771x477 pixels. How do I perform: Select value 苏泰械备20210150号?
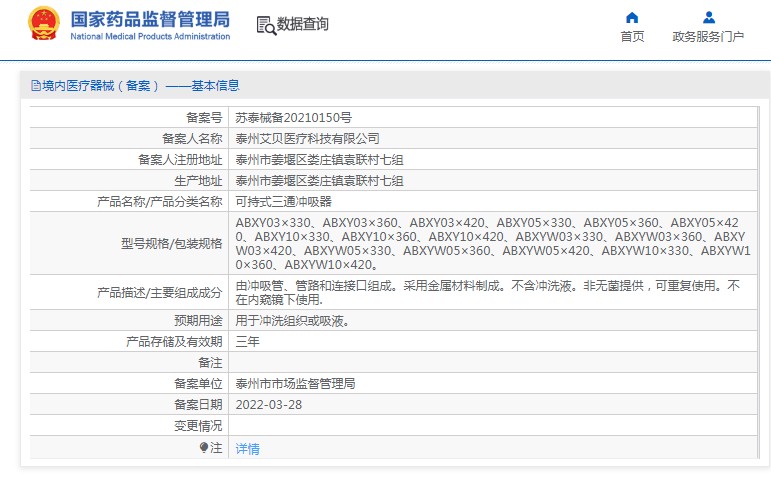pos(294,118)
